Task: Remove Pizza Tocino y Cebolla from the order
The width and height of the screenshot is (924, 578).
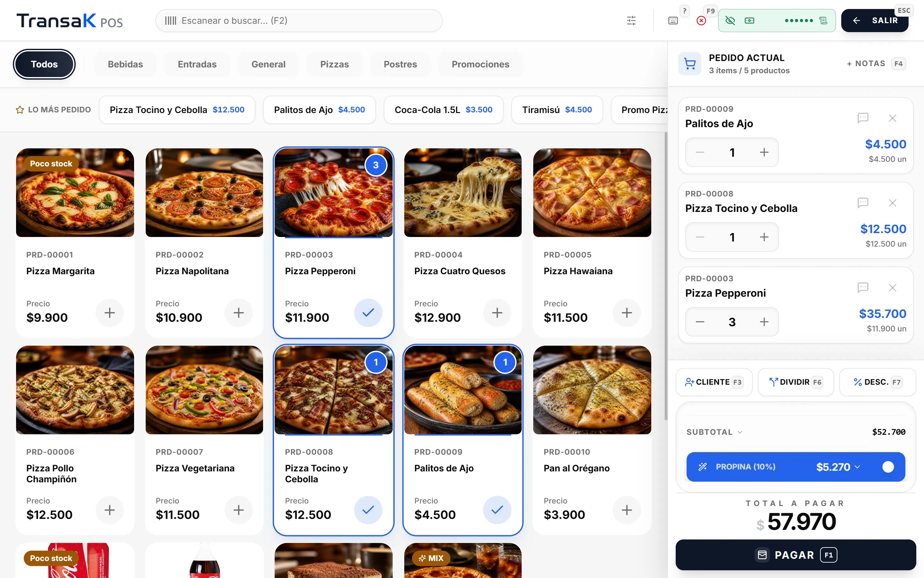Action: coord(892,203)
